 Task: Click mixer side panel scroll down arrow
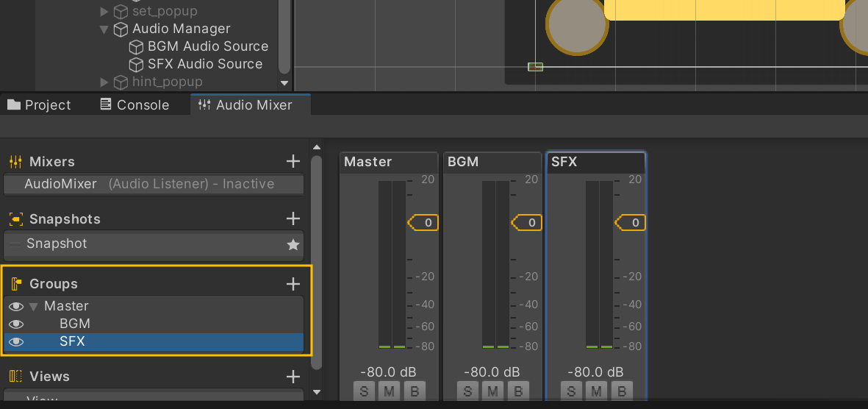[x=317, y=392]
